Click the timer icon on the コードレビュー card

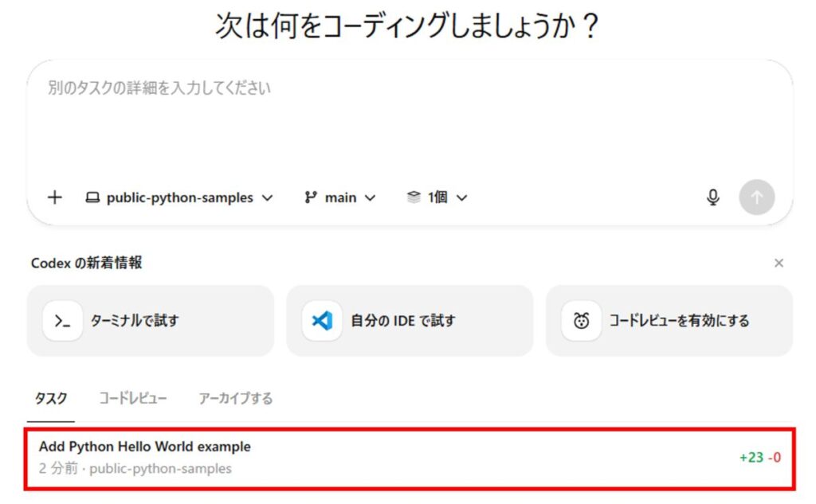tap(581, 320)
